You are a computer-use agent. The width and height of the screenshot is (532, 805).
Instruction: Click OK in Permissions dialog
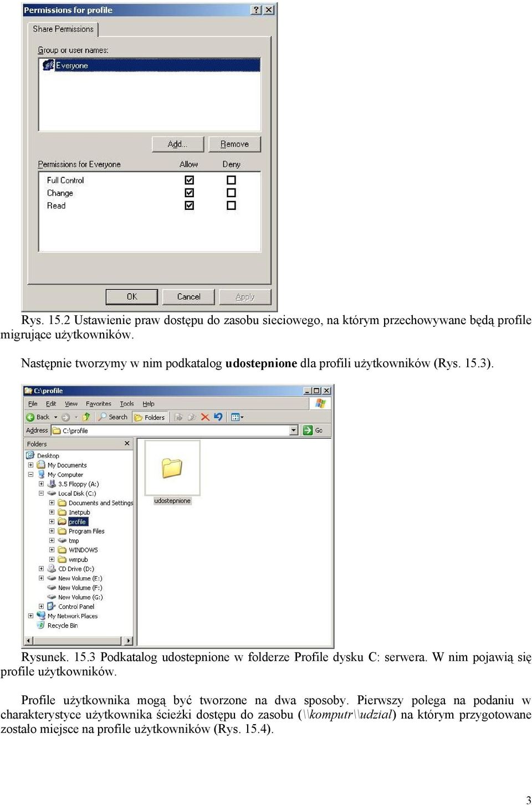coord(132,297)
